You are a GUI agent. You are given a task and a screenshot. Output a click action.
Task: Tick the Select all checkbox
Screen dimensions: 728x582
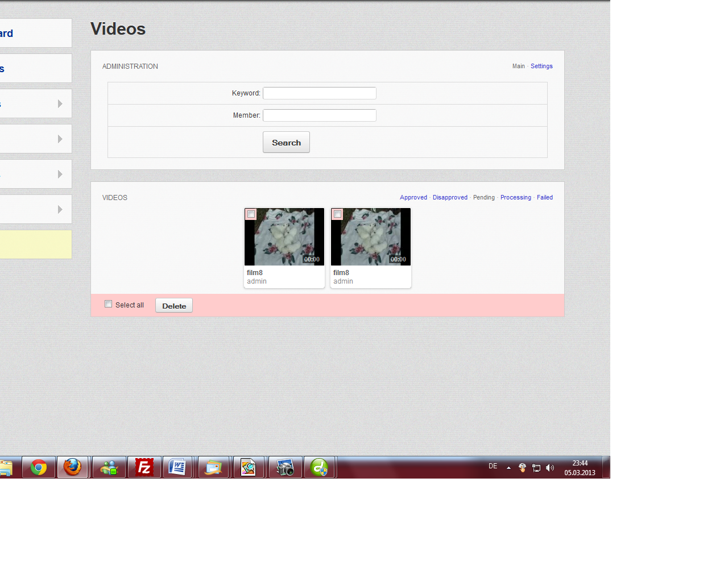coord(109,304)
